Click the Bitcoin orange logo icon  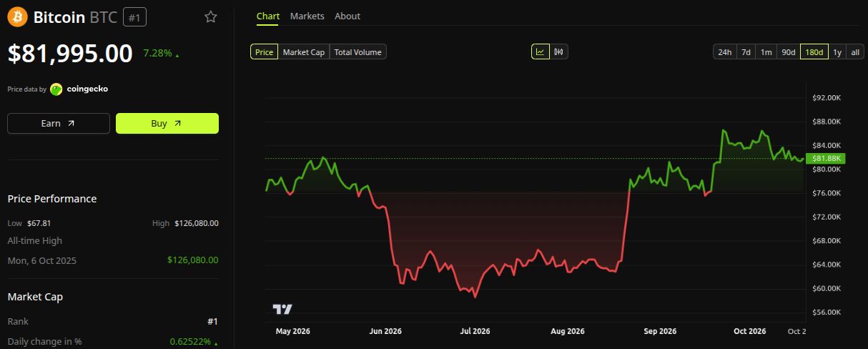(17, 16)
